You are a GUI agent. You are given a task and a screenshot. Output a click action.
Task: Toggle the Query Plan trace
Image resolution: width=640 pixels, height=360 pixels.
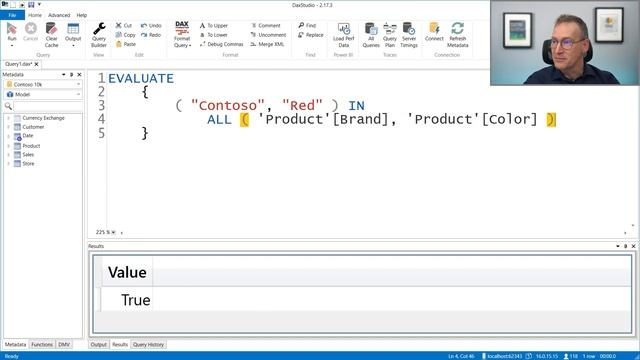(x=390, y=35)
